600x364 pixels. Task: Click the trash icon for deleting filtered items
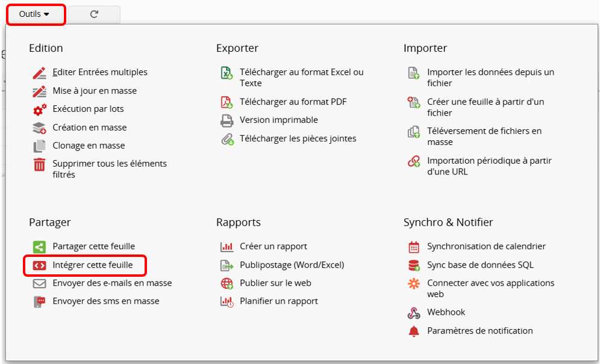(x=39, y=165)
